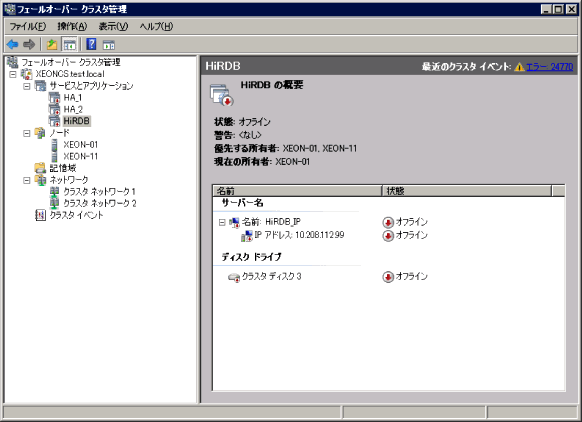Open Help via the question mark icon
Viewport: 582px width, 422px height.
pyautogui.click(x=91, y=44)
